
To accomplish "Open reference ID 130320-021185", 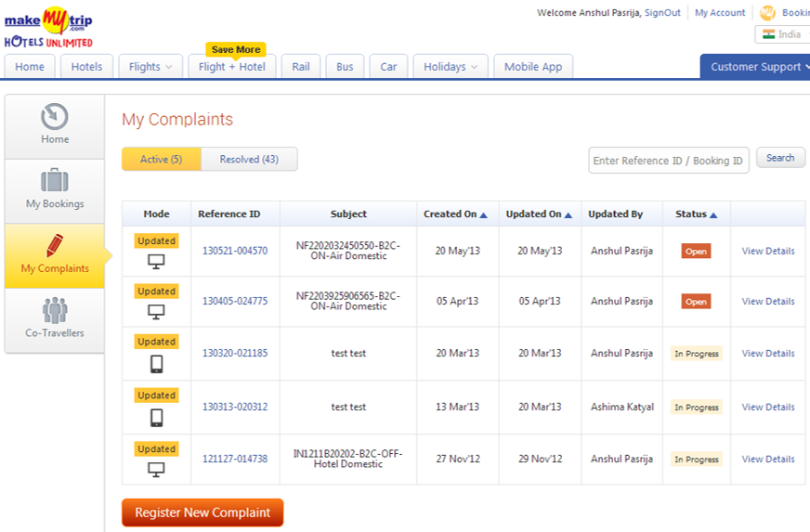I will click(235, 353).
